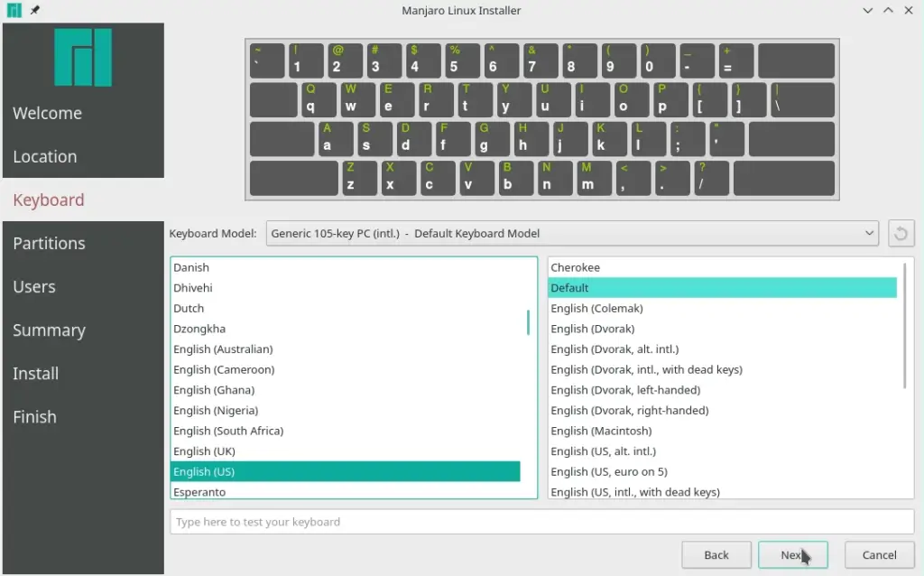Choose the English (Macintosh) variant
The image size is (924, 576).
click(x=723, y=431)
